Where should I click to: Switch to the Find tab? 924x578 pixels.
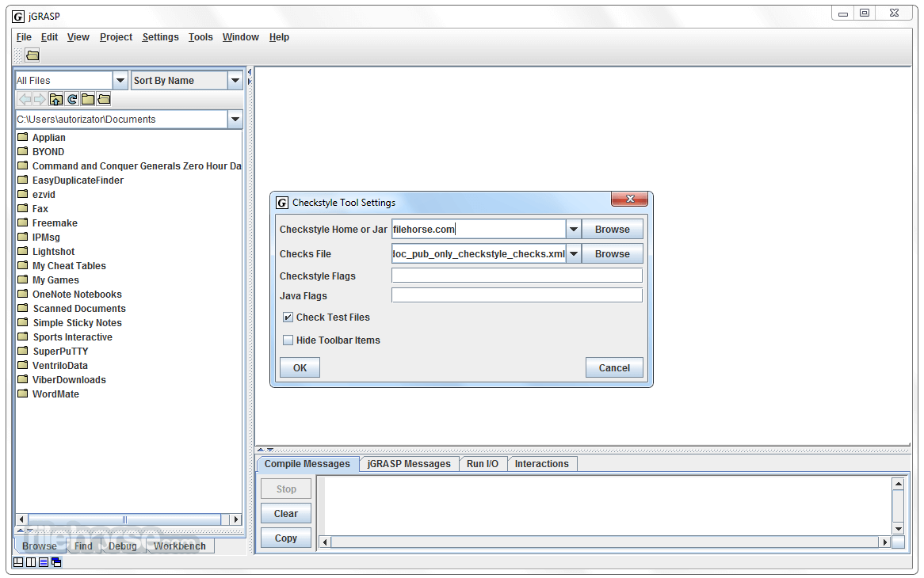[83, 546]
